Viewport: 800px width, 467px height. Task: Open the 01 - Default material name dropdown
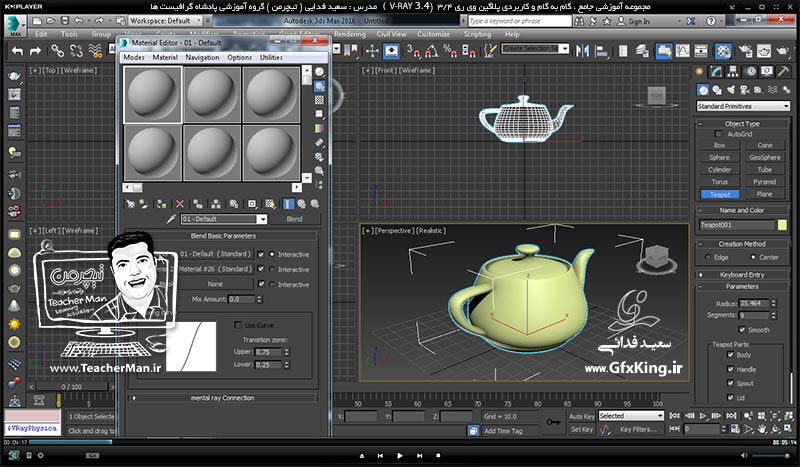pyautogui.click(x=224, y=219)
